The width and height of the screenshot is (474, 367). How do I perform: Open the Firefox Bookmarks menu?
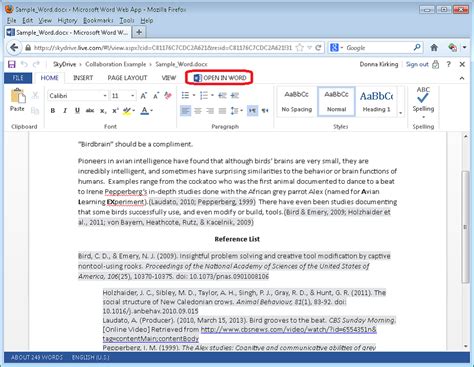coord(98,21)
